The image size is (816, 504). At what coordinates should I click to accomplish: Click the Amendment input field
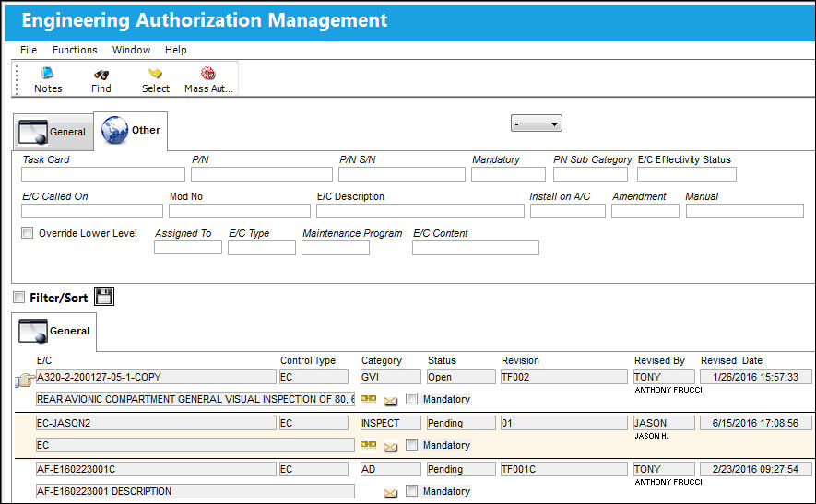click(645, 211)
